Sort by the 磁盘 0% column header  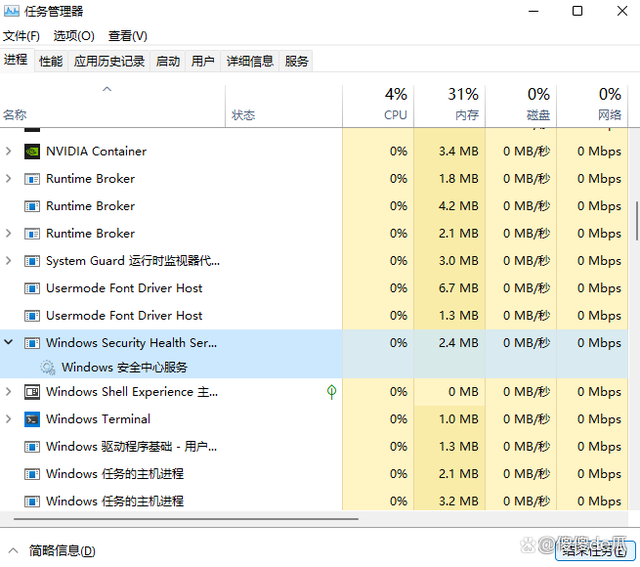(x=521, y=106)
